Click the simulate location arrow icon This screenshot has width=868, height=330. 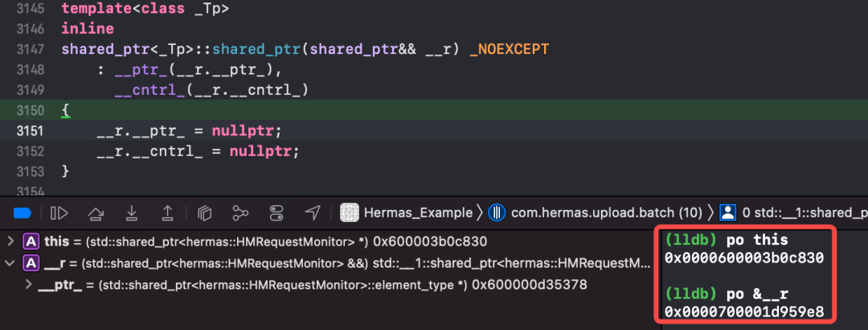tap(313, 212)
